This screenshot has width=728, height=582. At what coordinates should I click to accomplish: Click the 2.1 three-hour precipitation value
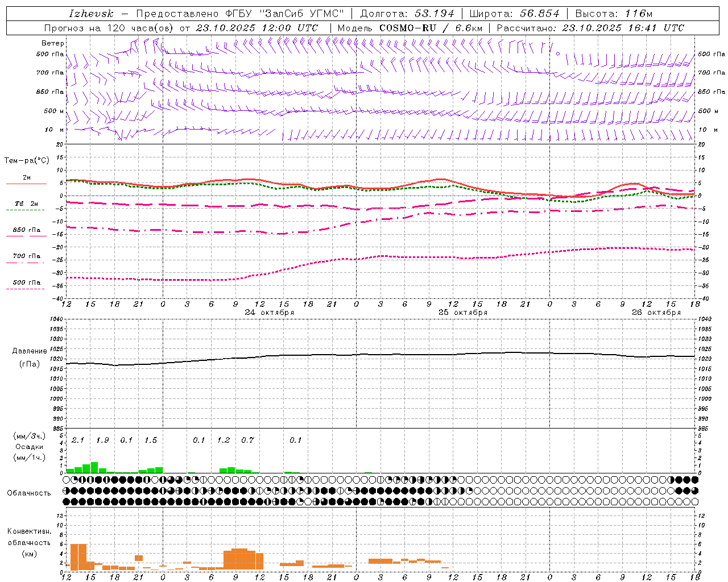(x=78, y=440)
